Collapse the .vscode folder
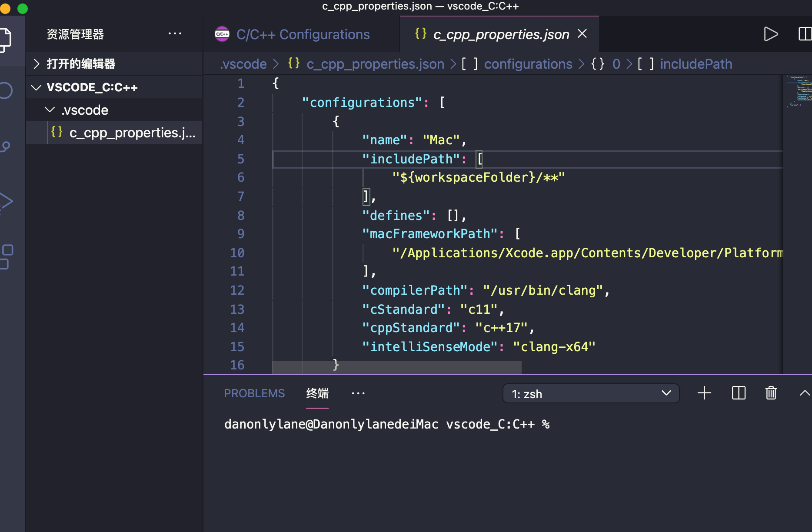Viewport: 812px width, 532px height. (49, 110)
